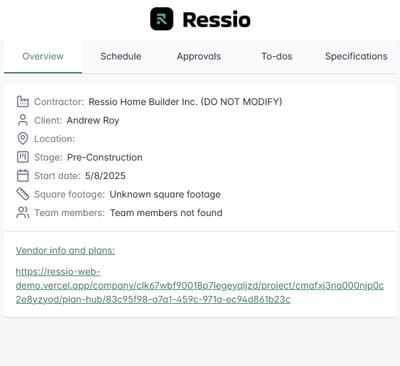400x366 pixels.
Task: Switch to the Overview tab
Action: (43, 56)
